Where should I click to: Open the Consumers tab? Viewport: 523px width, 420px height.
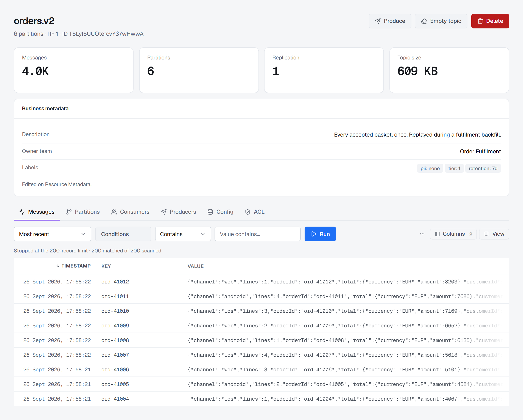(x=130, y=212)
